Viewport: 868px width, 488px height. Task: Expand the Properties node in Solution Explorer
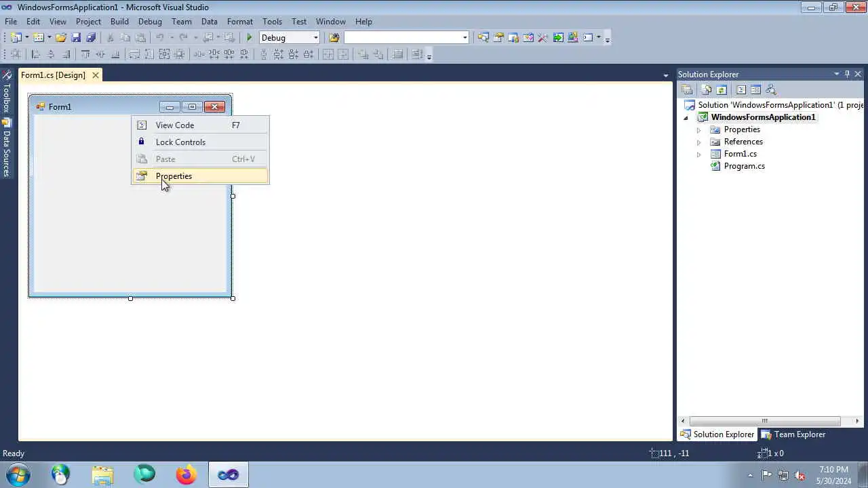pos(698,130)
